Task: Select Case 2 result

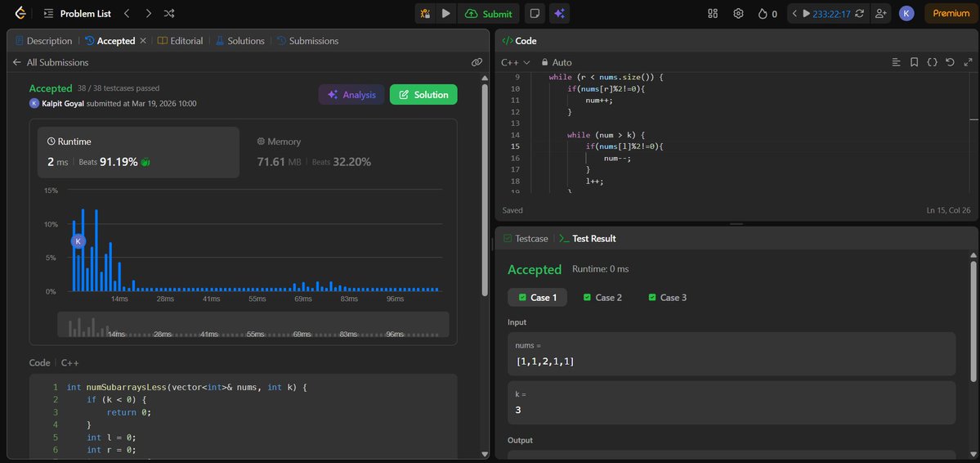Action: (602, 297)
